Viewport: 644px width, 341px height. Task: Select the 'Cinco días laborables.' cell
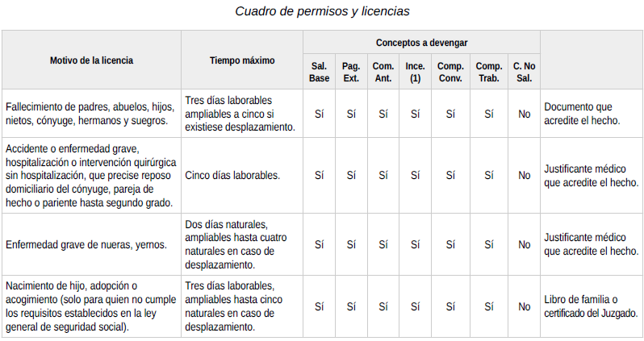(x=232, y=175)
